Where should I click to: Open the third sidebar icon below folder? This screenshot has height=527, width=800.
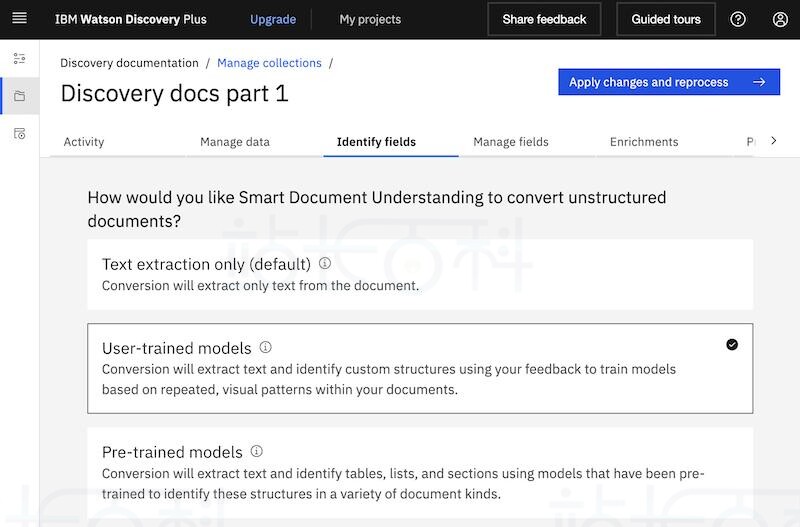(x=19, y=134)
